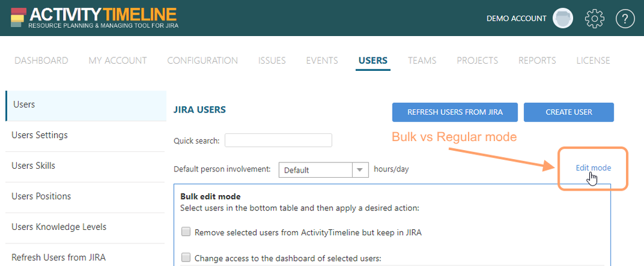Open Users Knowledge Levels in sidebar

86,228
